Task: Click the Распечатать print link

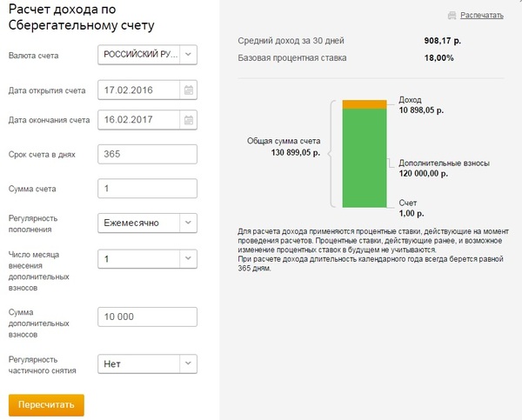Action: (481, 16)
